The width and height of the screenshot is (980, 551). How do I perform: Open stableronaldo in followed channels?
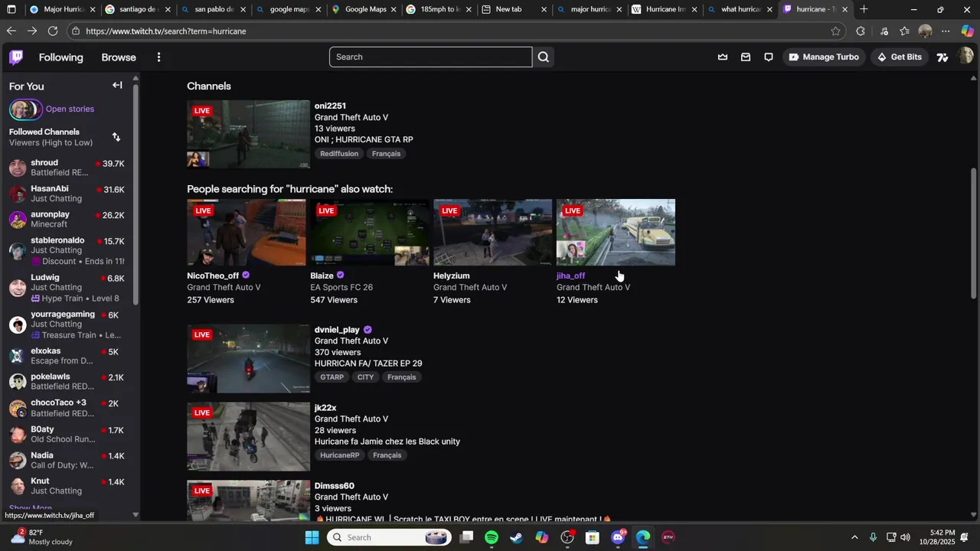coord(67,251)
